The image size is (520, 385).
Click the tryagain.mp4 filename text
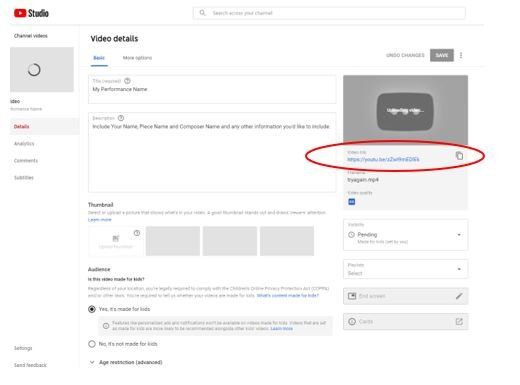point(363,180)
